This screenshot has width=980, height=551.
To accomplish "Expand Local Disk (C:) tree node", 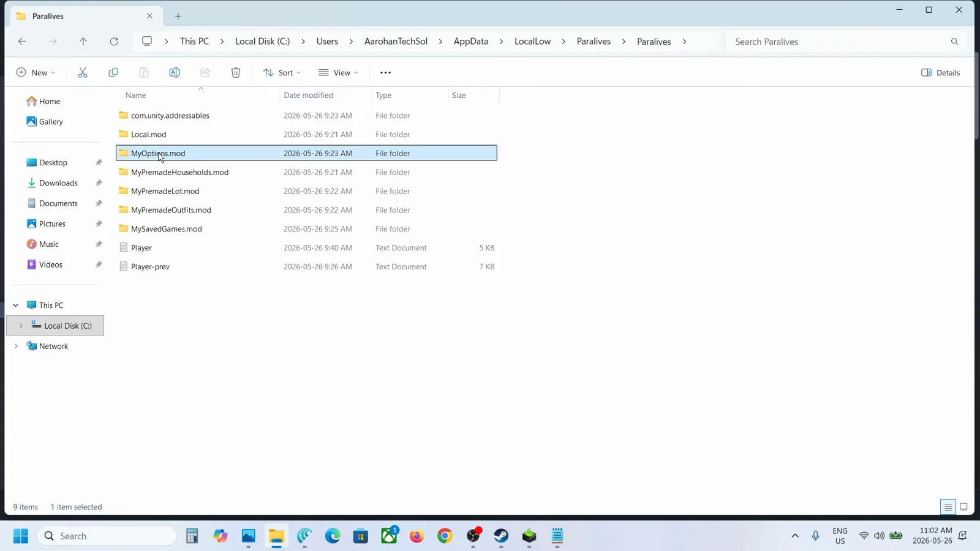I will (x=21, y=326).
